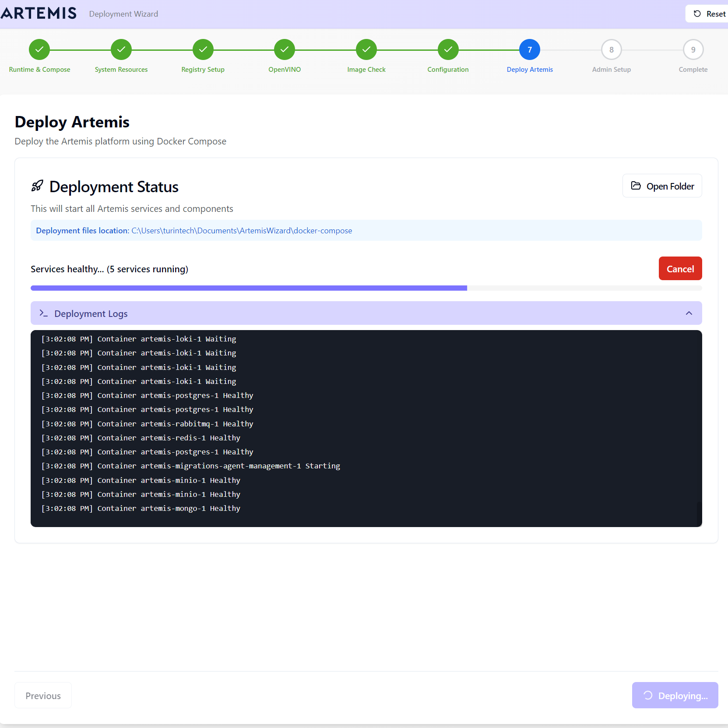Click the OpenVINO step checkmark icon
The height and width of the screenshot is (728, 728).
pos(285,49)
